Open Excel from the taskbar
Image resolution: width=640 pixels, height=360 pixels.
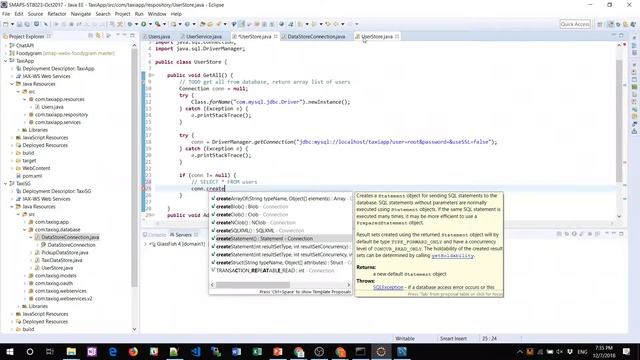pyautogui.click(x=257, y=351)
